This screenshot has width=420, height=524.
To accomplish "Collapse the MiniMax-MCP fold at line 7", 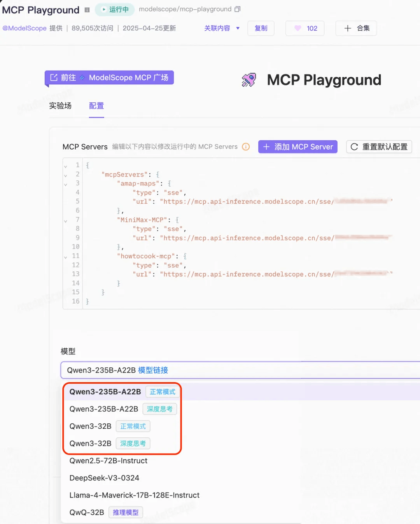I will 65,221.
